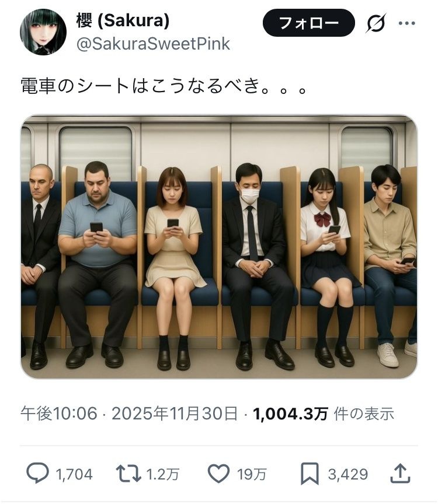Image resolution: width=438 pixels, height=504 pixels.
Task: Open the reply comment icon
Action: click(37, 473)
